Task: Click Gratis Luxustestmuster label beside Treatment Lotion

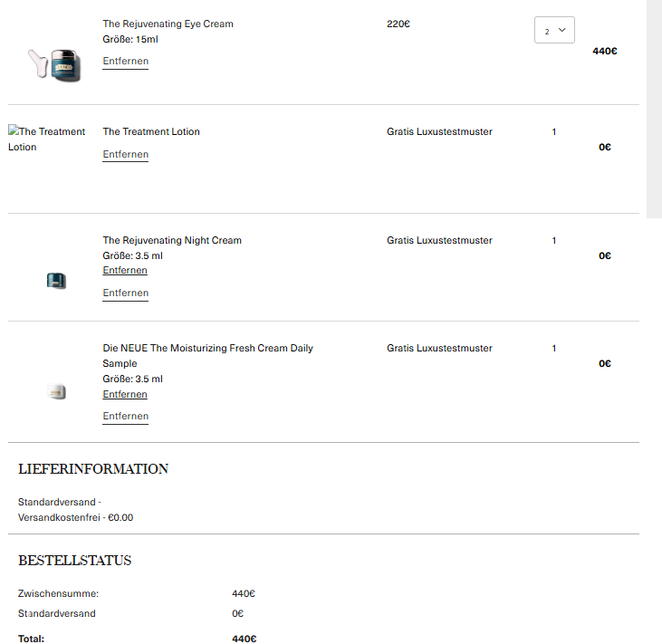Action: tap(439, 131)
